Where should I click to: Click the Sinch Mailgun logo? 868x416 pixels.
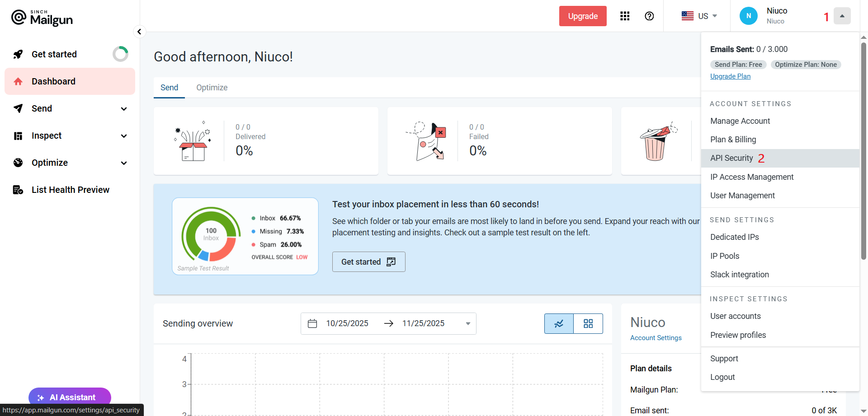click(x=42, y=18)
